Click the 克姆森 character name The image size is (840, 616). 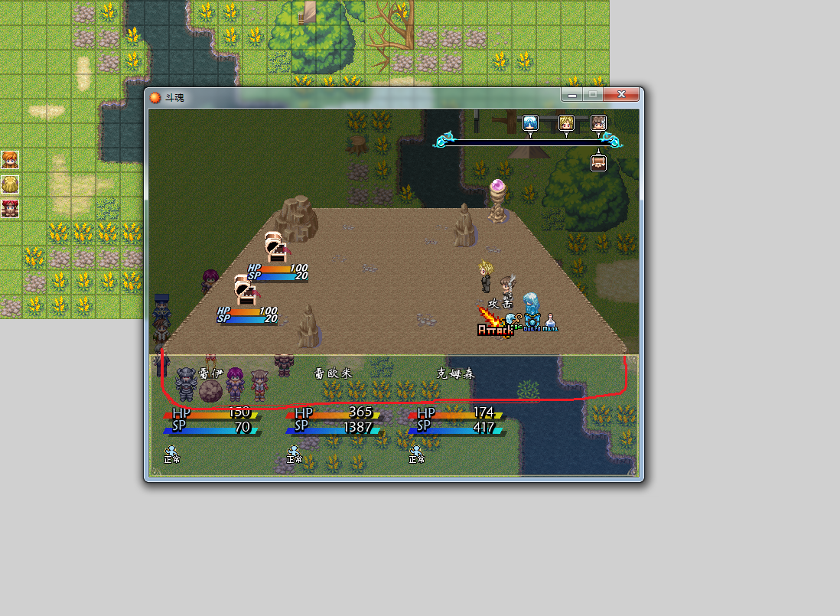point(455,373)
